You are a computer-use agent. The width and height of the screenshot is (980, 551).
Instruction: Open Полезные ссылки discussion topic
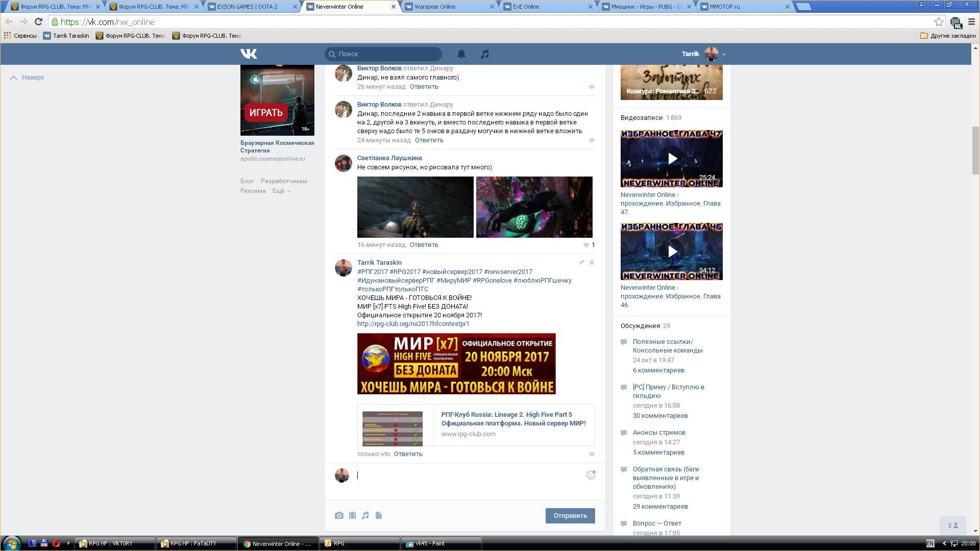pyautogui.click(x=668, y=346)
